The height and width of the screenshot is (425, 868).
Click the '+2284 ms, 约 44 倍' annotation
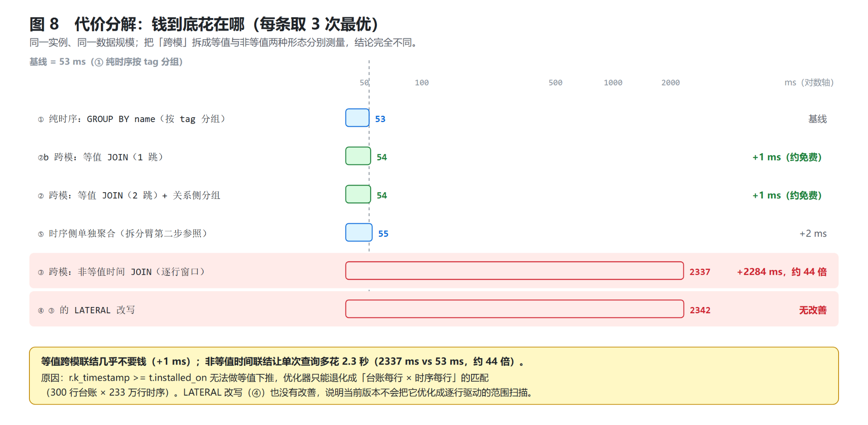point(782,272)
